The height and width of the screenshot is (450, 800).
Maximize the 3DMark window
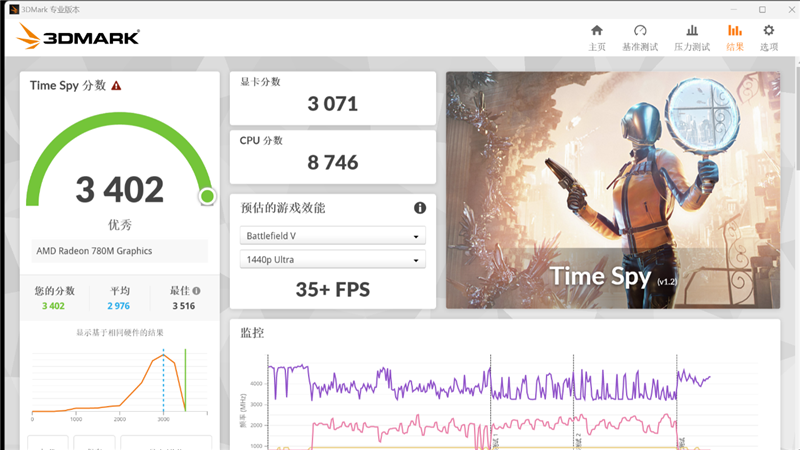click(762, 9)
